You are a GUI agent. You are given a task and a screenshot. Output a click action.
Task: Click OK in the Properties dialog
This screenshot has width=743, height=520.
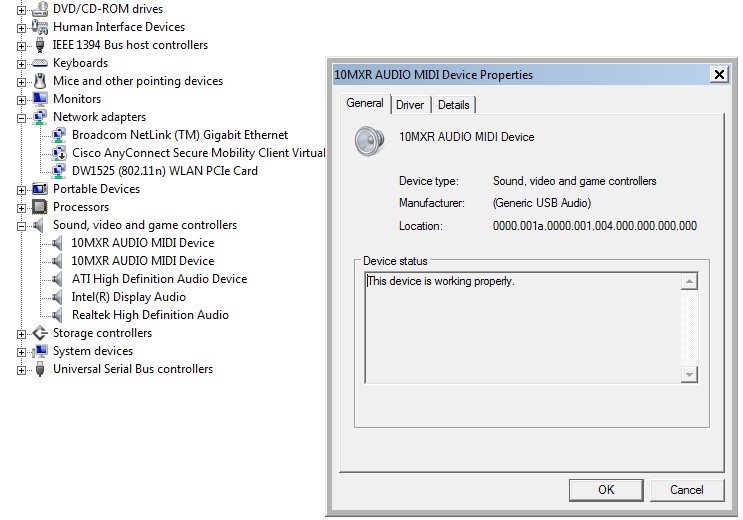click(606, 490)
